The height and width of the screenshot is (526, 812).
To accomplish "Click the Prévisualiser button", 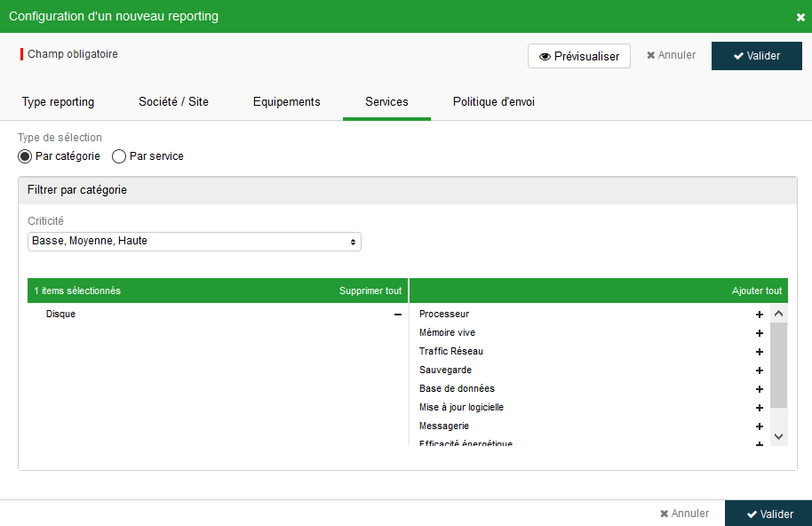I will (579, 56).
